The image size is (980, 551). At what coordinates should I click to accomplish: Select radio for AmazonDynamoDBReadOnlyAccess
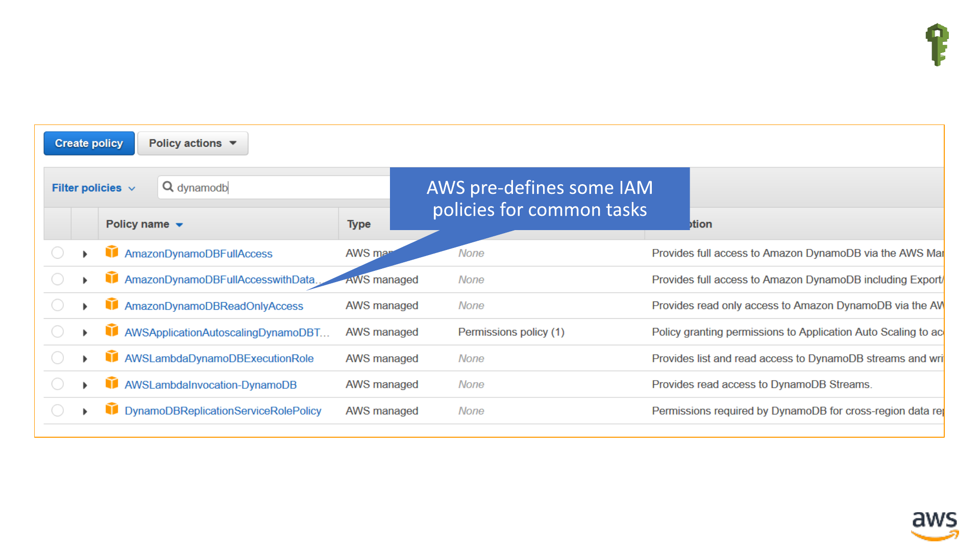(x=58, y=306)
